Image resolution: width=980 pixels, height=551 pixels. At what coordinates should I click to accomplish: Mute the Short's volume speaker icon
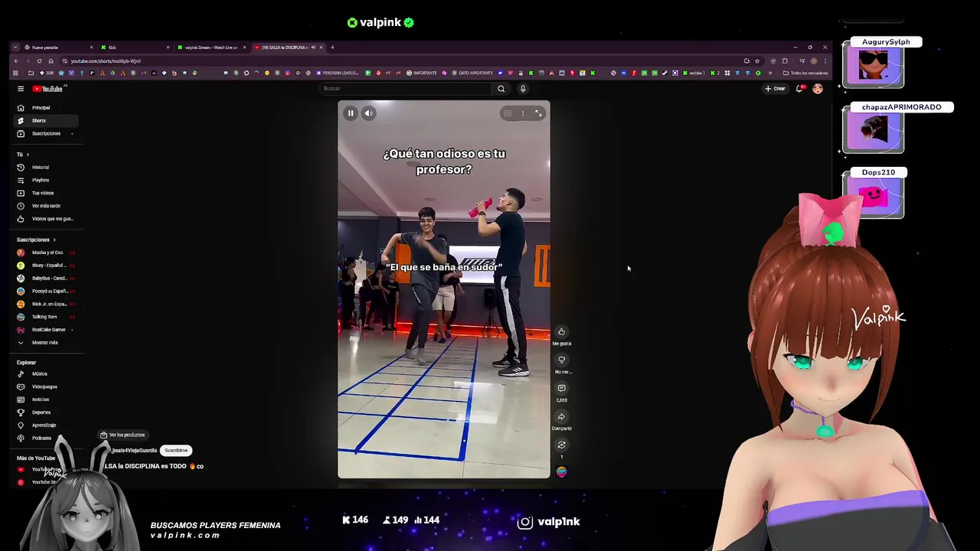coord(368,113)
